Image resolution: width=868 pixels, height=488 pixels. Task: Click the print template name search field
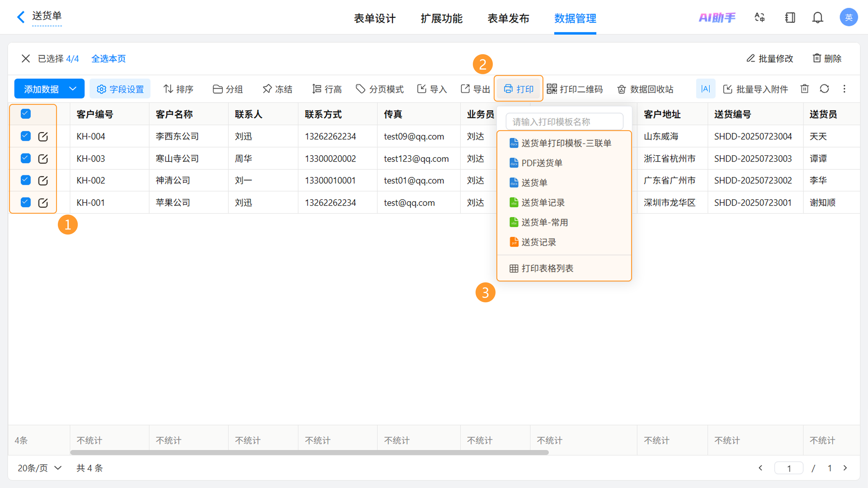564,122
